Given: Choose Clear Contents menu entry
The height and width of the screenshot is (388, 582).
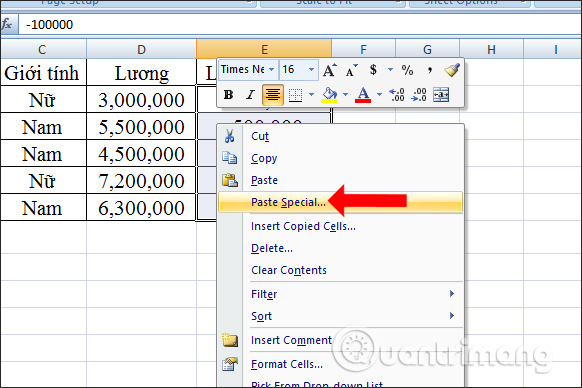Looking at the screenshot, I should point(340,270).
